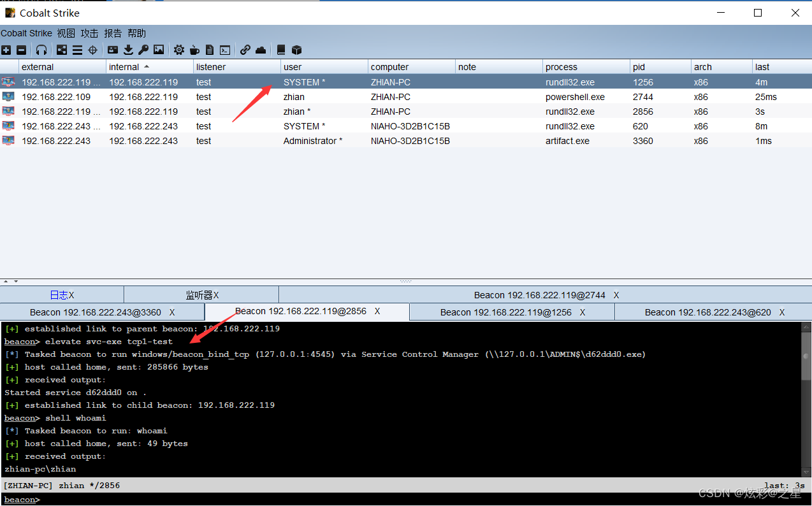Collapse bottom pane using splitter down arrow
Image resolution: width=812 pixels, height=506 pixels.
(x=16, y=281)
